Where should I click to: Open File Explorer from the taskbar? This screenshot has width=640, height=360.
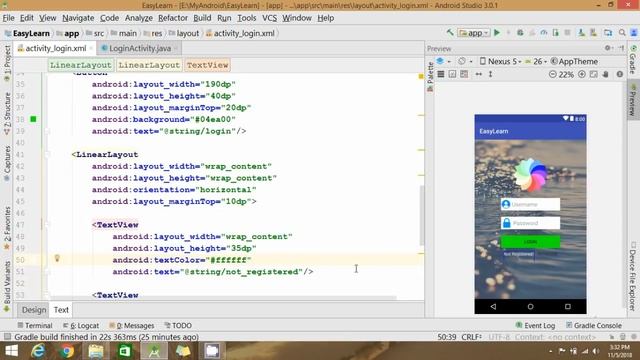point(96,351)
